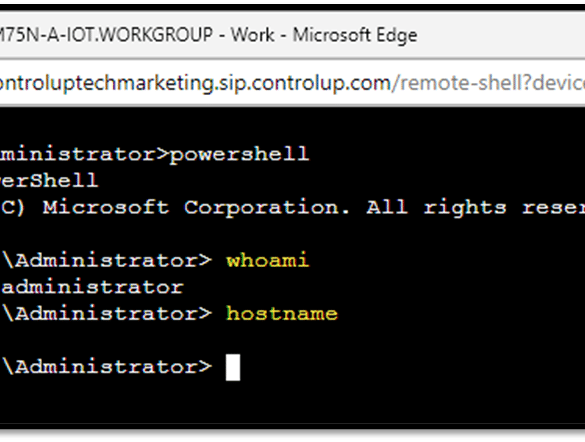Viewport: 585px width, 442px height.
Task: Click the Microsoft Edge window title bar
Action: coord(292,35)
